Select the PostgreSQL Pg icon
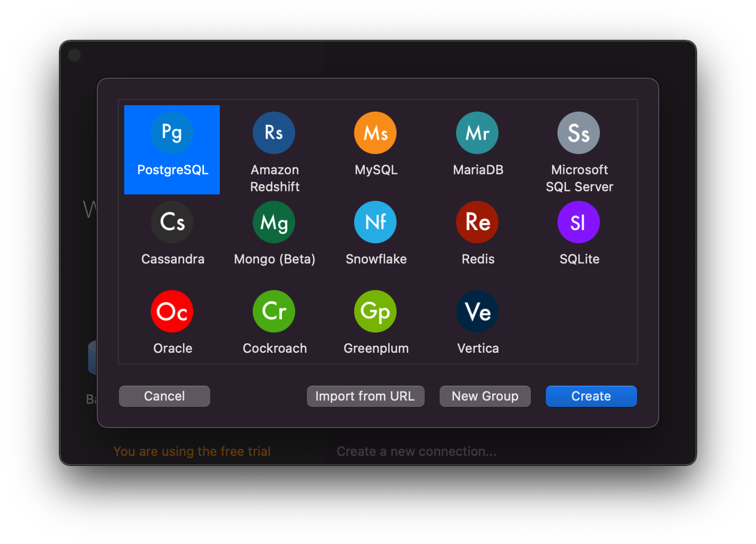The image size is (756, 544). click(172, 133)
